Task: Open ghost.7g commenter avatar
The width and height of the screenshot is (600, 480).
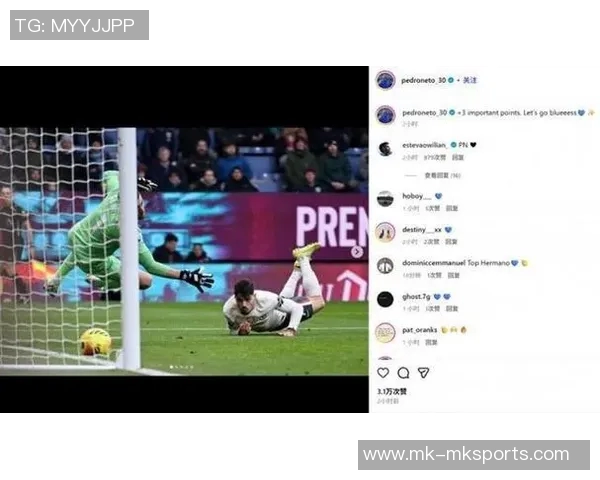Action: 385,299
